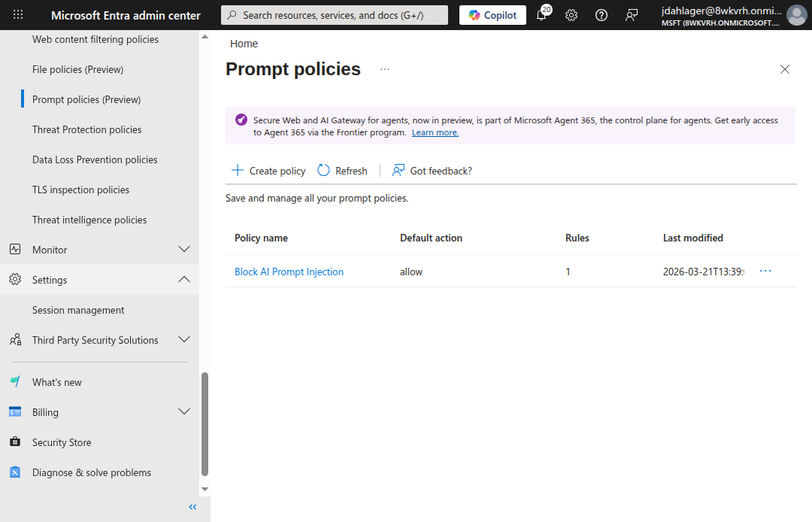Open the Block AI Prompt Injection policy
The image size is (812, 522).
coord(289,271)
